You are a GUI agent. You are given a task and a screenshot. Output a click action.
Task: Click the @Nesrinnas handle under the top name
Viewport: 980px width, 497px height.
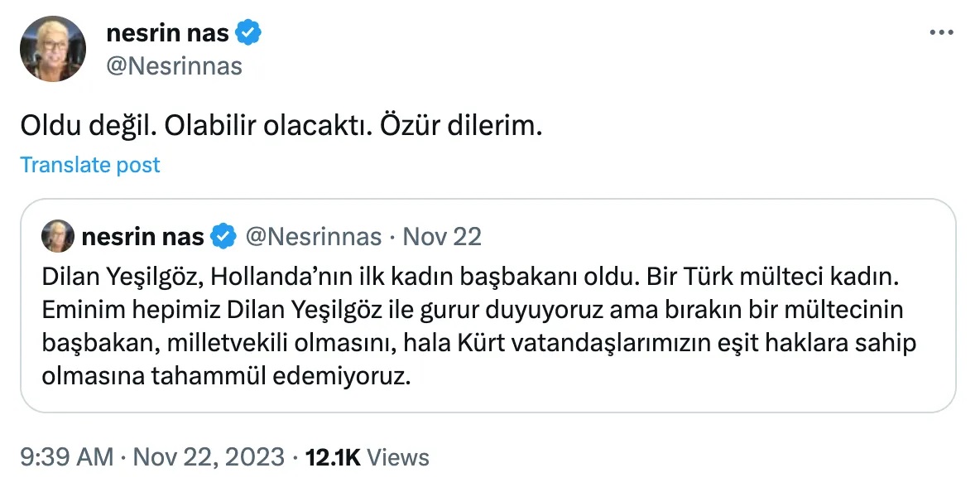coord(174,65)
